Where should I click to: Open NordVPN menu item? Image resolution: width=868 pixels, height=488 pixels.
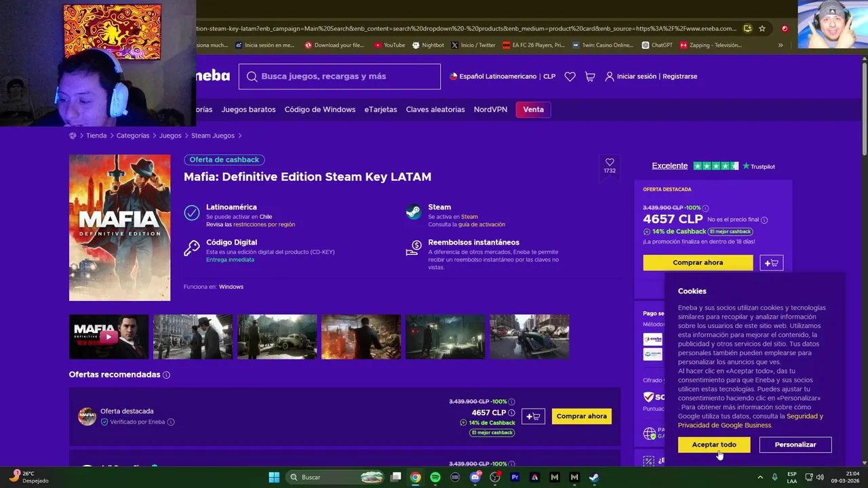(490, 110)
